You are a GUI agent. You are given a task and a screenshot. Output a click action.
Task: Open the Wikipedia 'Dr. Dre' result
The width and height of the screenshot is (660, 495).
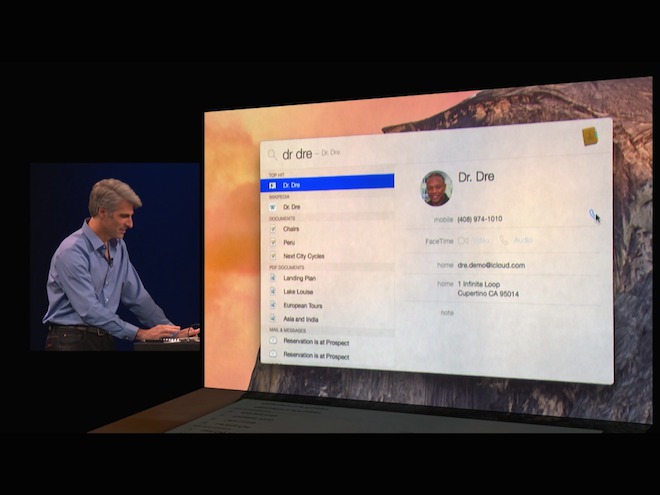click(327, 207)
